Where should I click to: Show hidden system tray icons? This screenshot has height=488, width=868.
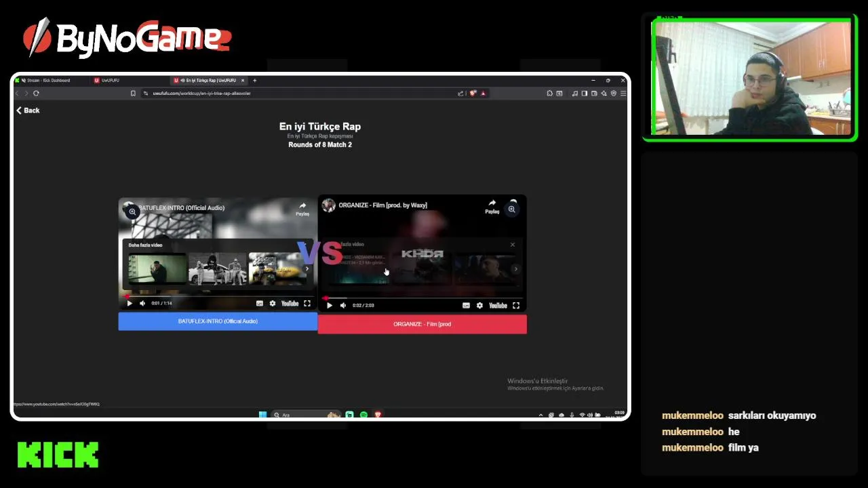(x=540, y=415)
